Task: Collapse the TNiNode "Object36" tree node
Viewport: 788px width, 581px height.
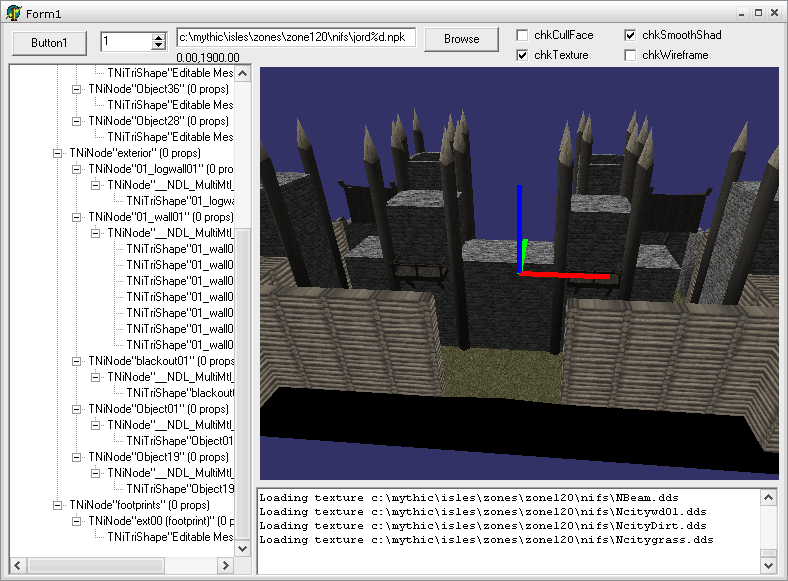Action: pyautogui.click(x=76, y=89)
